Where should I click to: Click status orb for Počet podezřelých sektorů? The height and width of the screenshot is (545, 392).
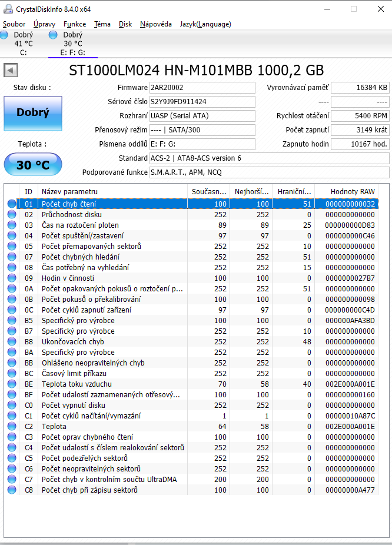[x=12, y=458]
